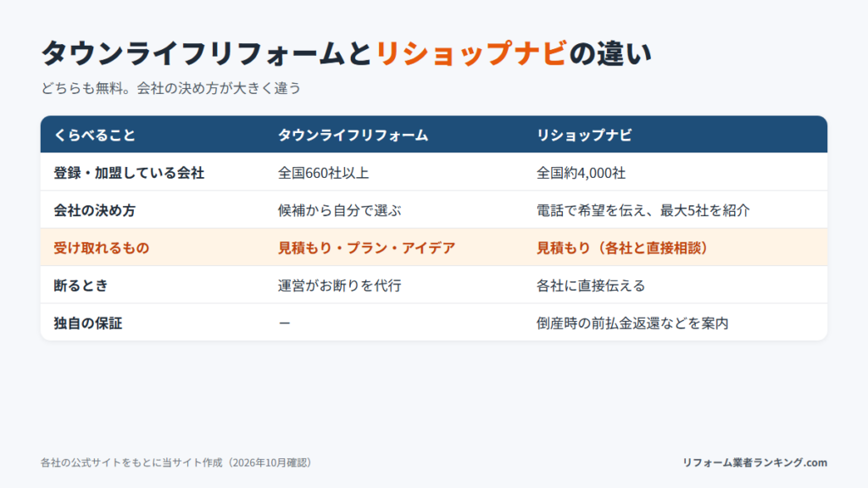868x488 pixels.
Task: Click row label 登録・加盟している会社
Action: click(x=129, y=173)
